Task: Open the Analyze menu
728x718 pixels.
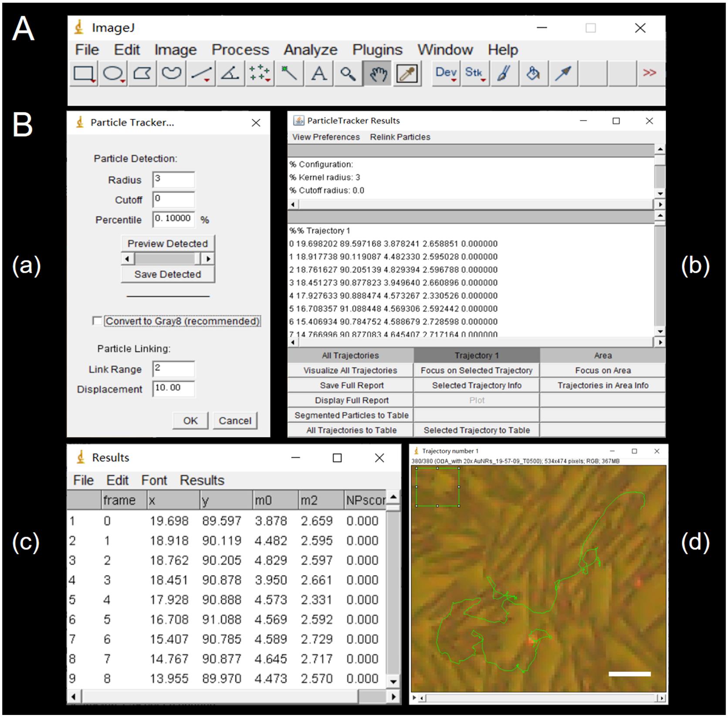Action: (x=311, y=50)
